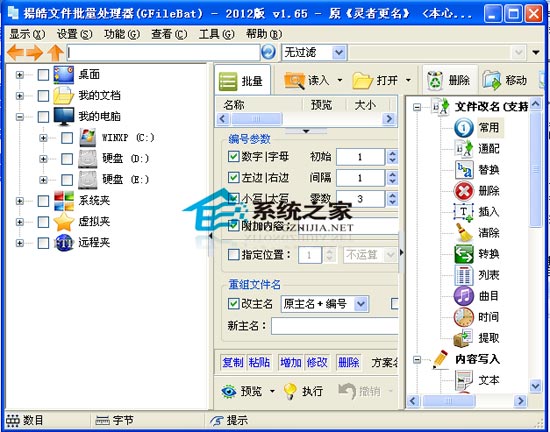Expand the WINXP (C:) tree node

coord(43,138)
